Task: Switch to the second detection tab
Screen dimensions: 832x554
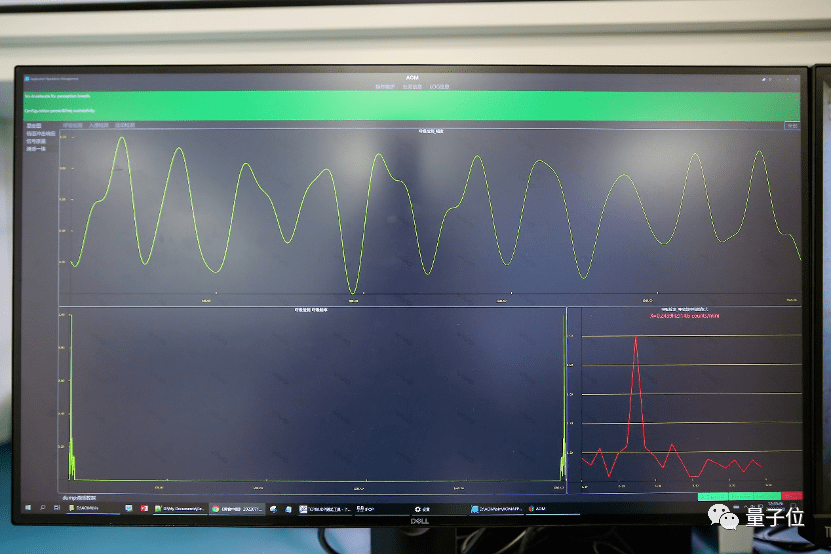Action: coord(99,125)
